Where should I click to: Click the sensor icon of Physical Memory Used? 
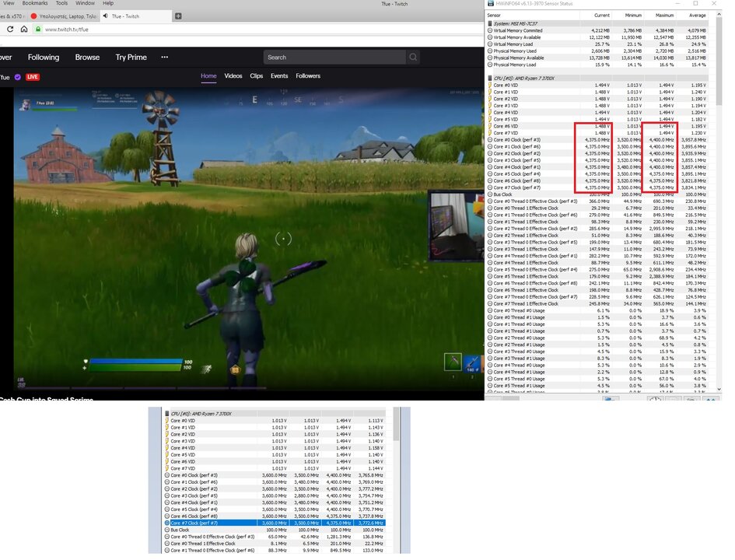click(x=490, y=51)
